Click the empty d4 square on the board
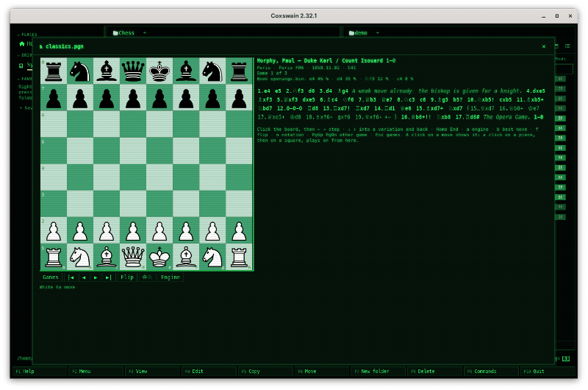Image resolution: width=588 pixels, height=390 pixels. (133, 177)
